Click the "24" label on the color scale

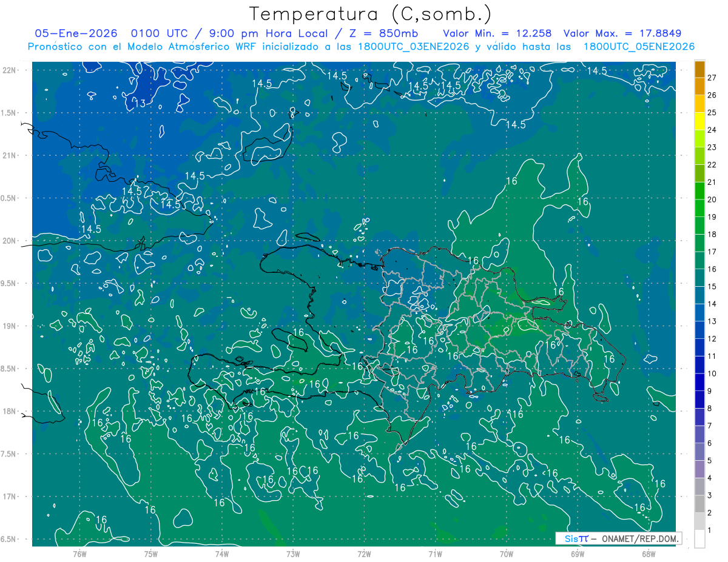coord(712,130)
